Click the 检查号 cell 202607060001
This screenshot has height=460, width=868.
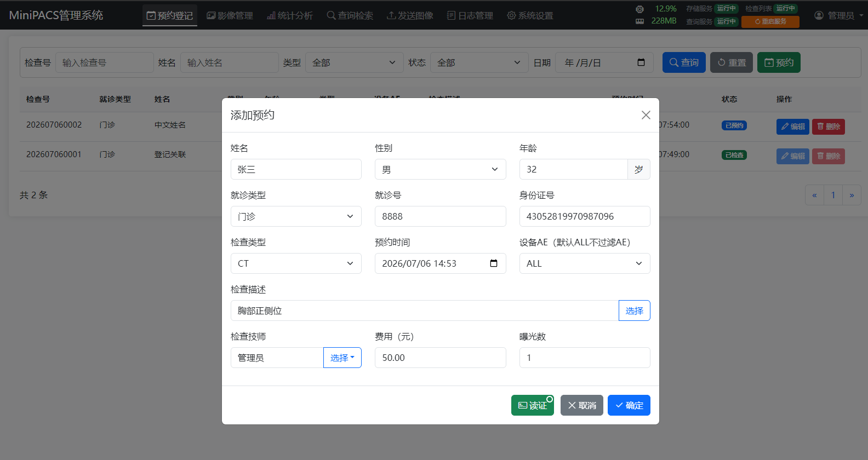click(54, 154)
